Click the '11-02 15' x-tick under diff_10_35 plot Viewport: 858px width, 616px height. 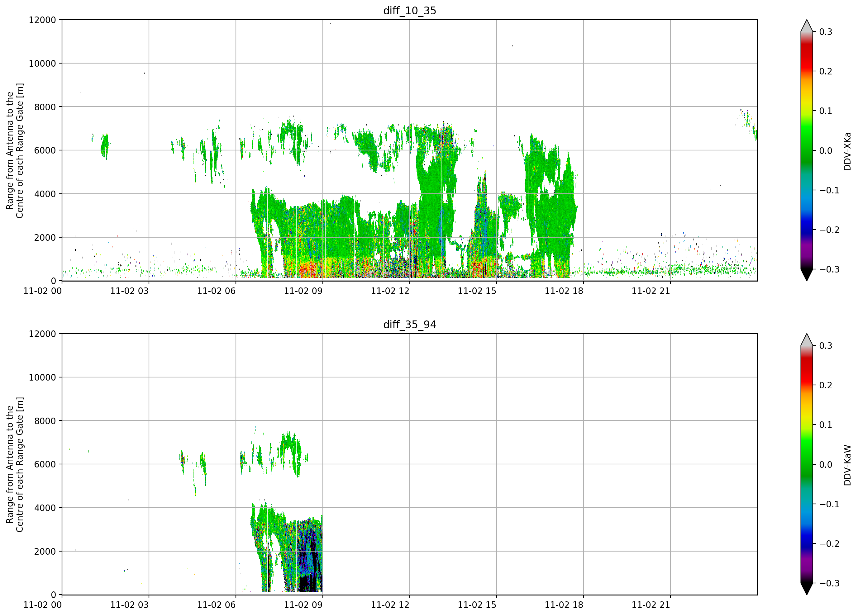point(477,291)
